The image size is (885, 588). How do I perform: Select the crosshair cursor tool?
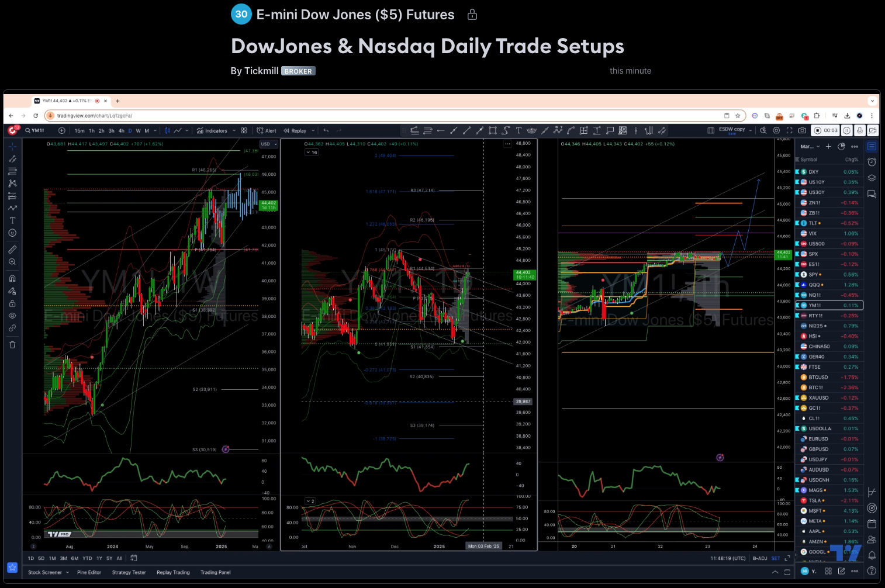tap(12, 146)
